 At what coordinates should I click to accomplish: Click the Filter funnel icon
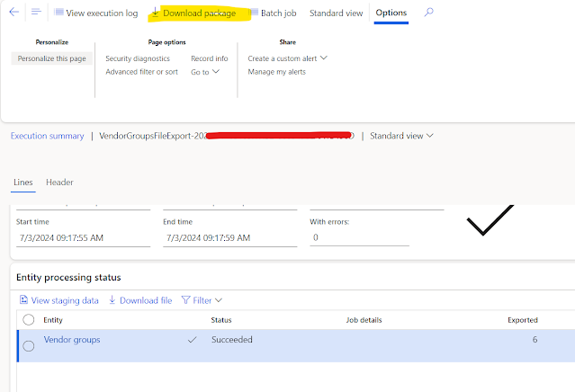pyautogui.click(x=186, y=300)
